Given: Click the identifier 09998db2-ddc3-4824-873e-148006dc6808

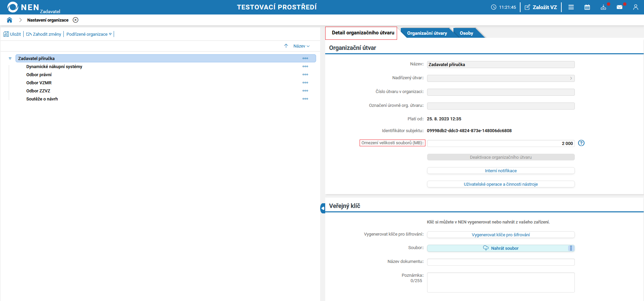Looking at the screenshot, I should pos(469,131).
